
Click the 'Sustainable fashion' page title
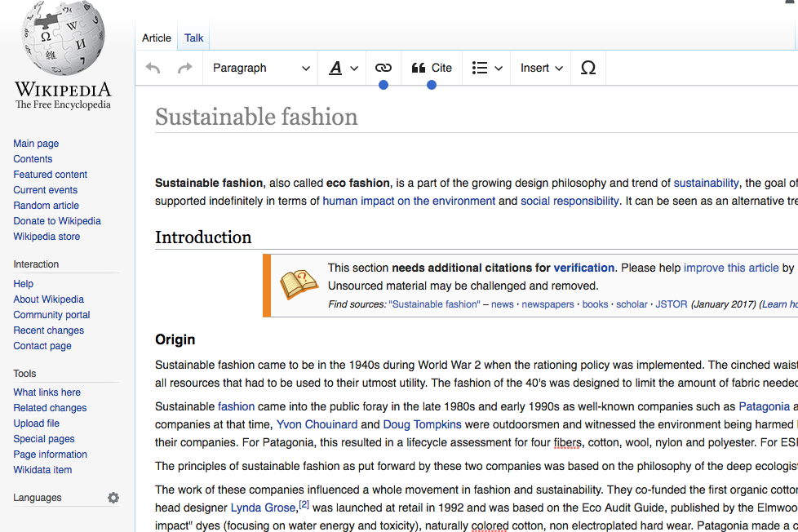click(256, 117)
